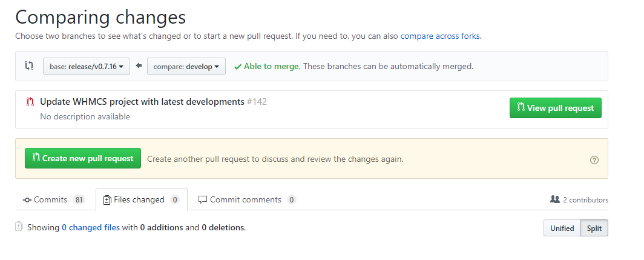Click the Commit comments speech bubble icon
644x260 pixels.
203,199
